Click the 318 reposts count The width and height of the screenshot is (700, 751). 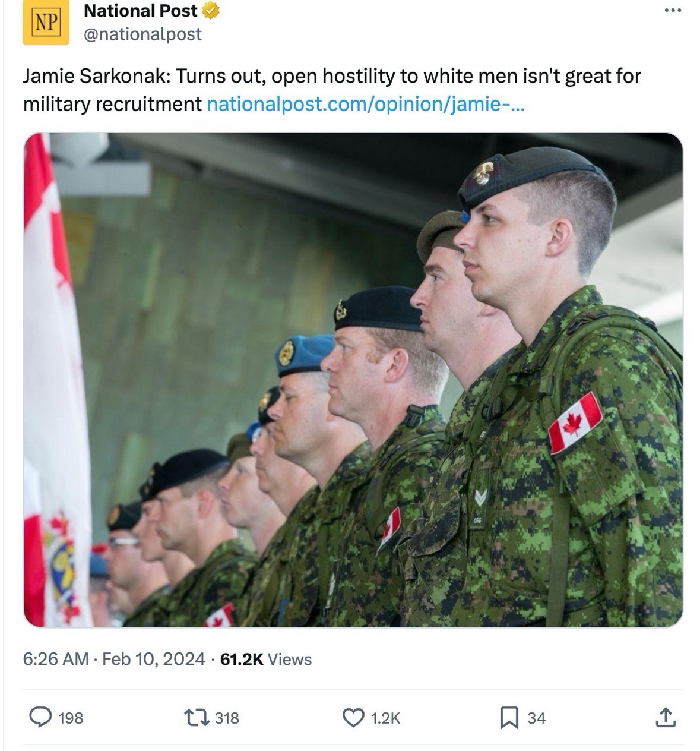(x=227, y=718)
